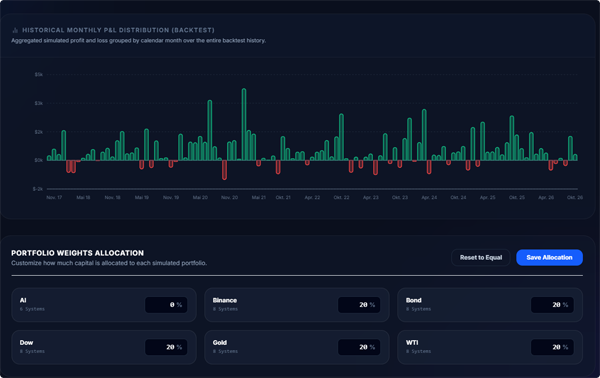Click the Reset to Equal button
Screen dimensions: 600x378
481,257
